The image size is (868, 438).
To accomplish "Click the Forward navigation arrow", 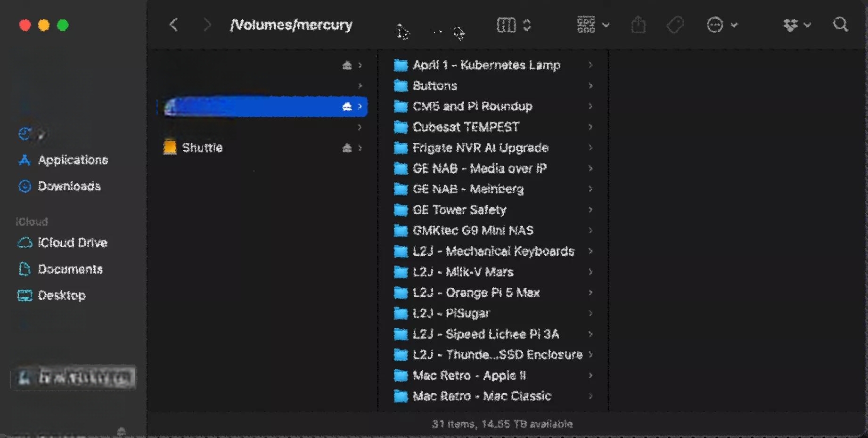I will pyautogui.click(x=207, y=24).
